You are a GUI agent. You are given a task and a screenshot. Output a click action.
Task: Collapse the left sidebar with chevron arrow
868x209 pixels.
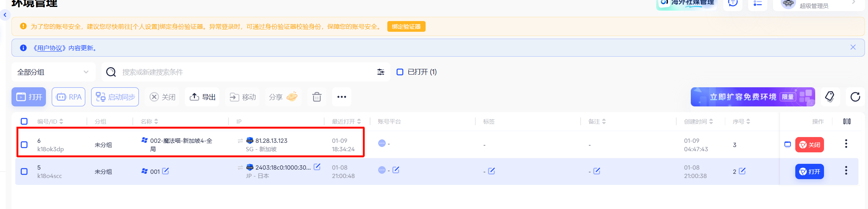point(5,15)
